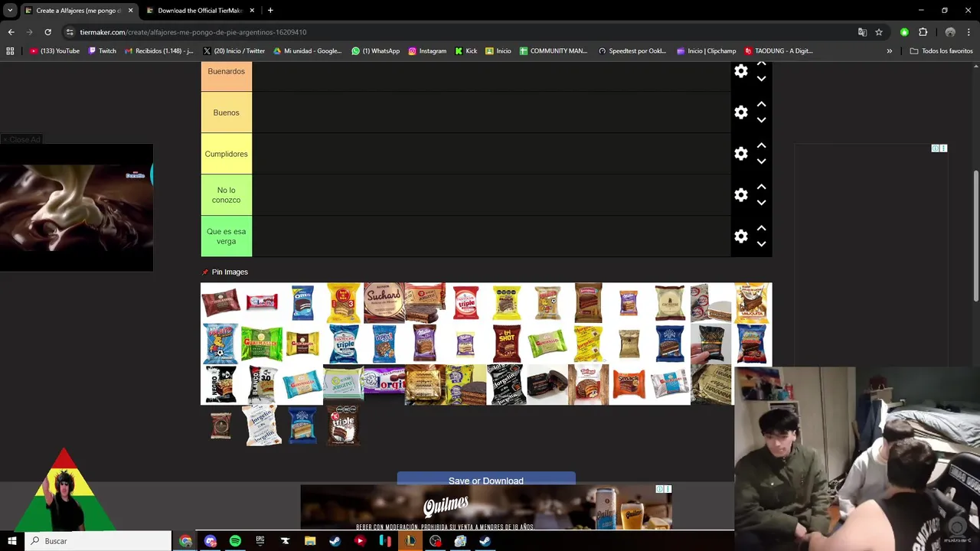Open settings gear for Que es esa verga tier
Viewport: 980px width, 551px height.
tap(740, 236)
